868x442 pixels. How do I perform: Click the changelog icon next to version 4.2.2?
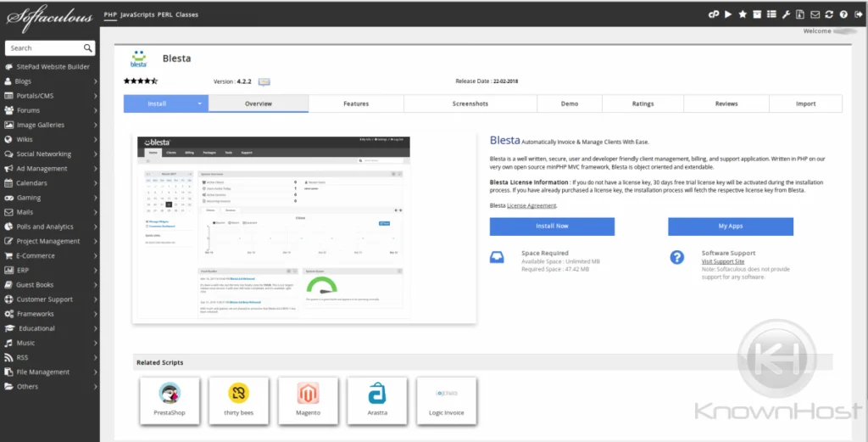tap(264, 82)
